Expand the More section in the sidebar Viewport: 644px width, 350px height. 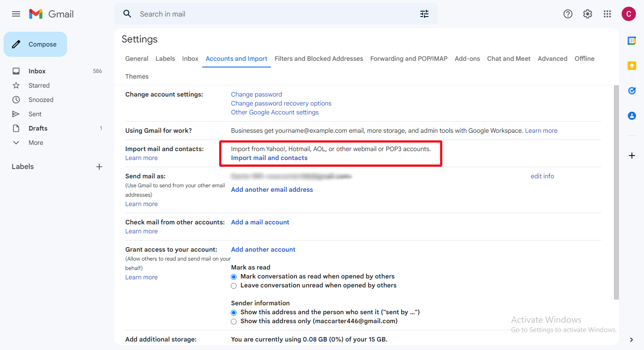pyautogui.click(x=35, y=142)
